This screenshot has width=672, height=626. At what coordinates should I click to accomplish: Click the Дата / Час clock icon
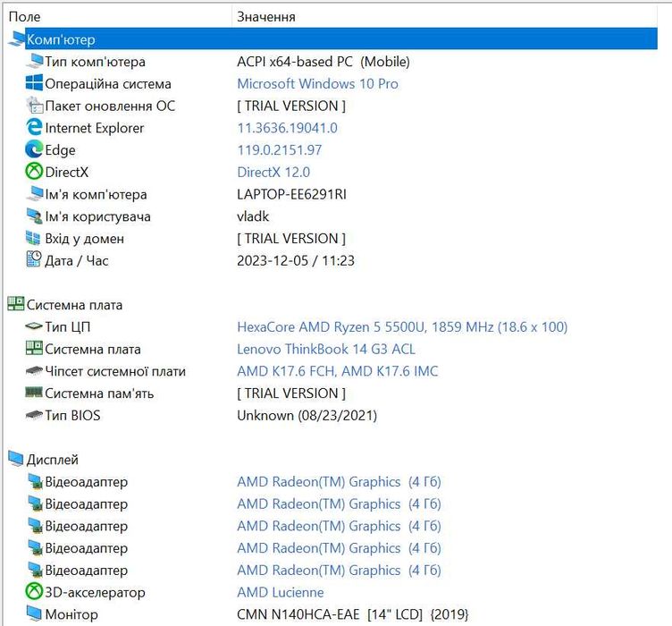(34, 259)
